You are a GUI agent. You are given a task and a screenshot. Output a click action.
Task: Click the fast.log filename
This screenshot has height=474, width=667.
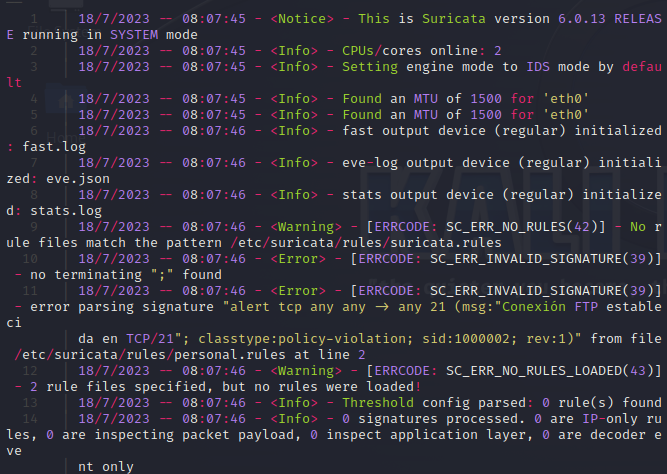tap(54, 147)
